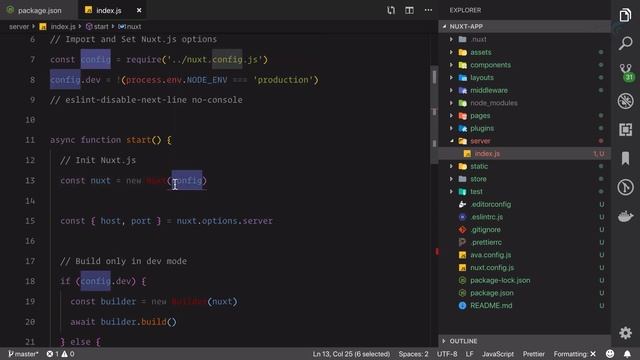The height and width of the screenshot is (360, 640).
Task: Open the editor More Actions menu
Action: click(428, 10)
